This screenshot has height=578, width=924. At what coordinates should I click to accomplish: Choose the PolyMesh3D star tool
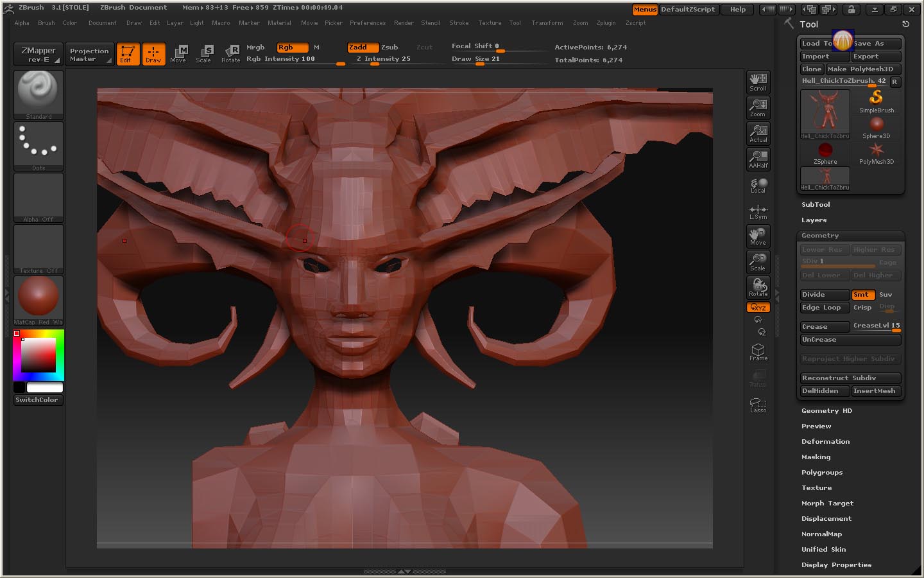pos(876,153)
